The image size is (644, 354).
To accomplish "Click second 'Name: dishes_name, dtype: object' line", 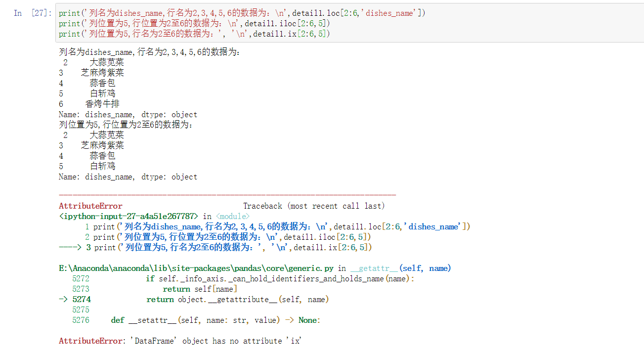I will [128, 177].
